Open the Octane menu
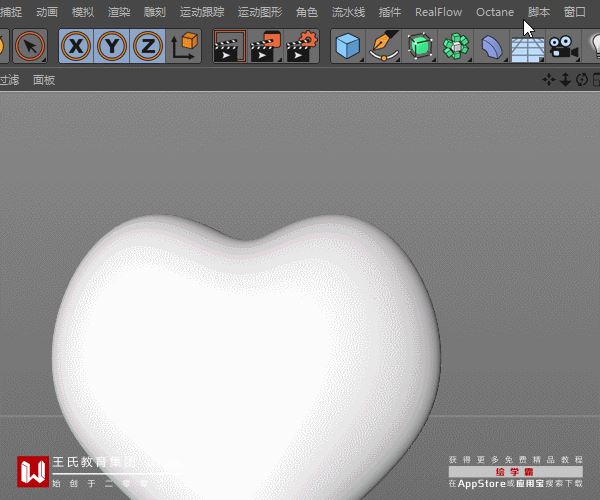The width and height of the screenshot is (600, 500). point(495,12)
